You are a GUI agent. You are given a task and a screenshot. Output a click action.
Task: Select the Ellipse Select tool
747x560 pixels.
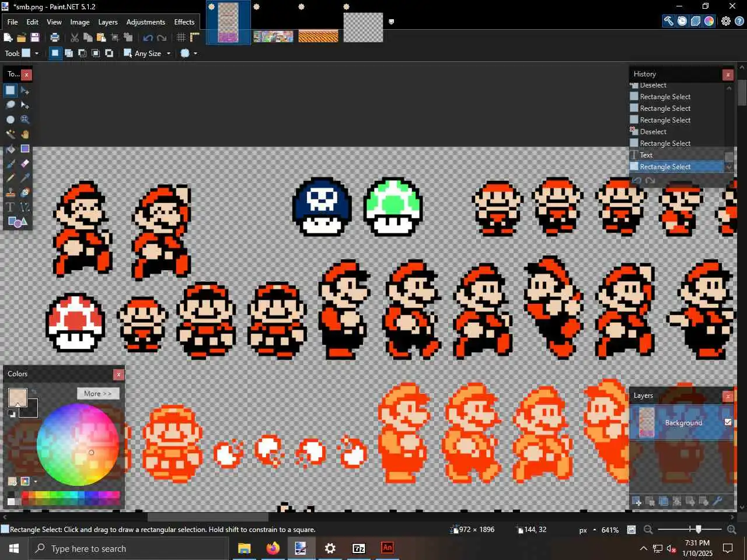point(11,120)
